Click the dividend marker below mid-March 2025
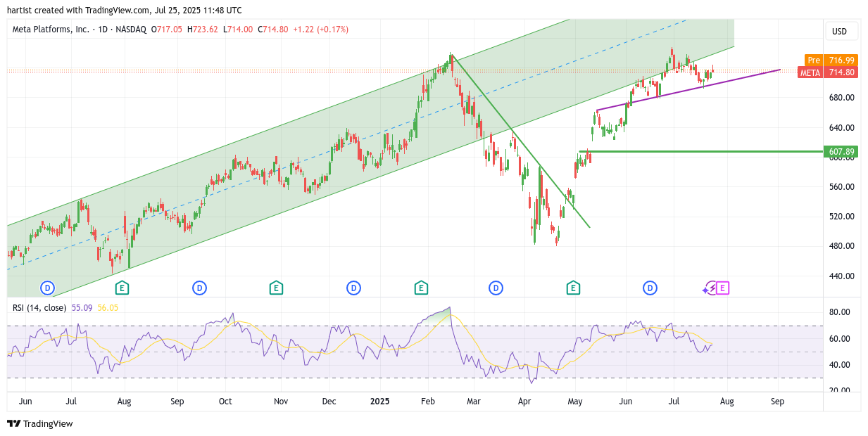 (496, 288)
